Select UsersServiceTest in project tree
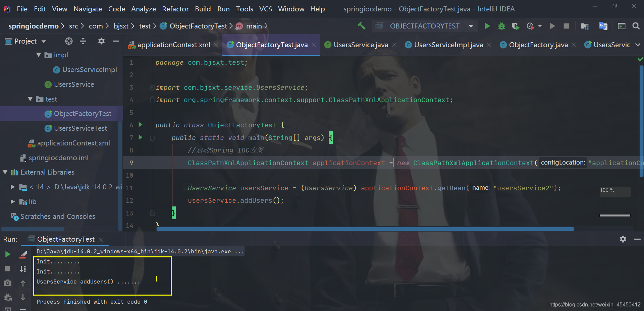Viewport: 644px width, 311px height. (x=80, y=128)
